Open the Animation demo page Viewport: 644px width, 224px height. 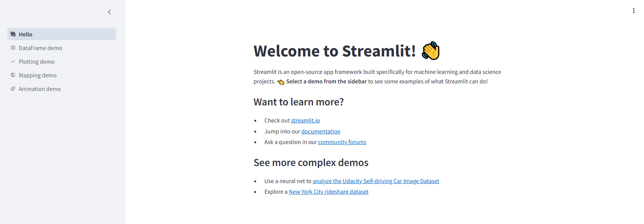tap(62, 89)
